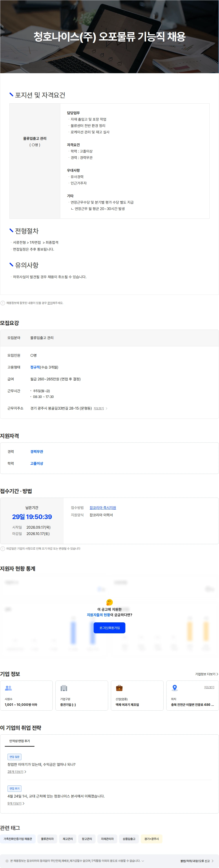Click the location pin icon
This screenshot has width=219, height=868.
175,688
